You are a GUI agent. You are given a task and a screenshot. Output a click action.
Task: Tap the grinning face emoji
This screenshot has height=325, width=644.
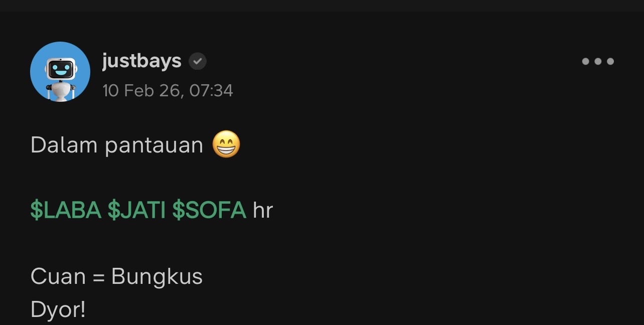coord(226,144)
